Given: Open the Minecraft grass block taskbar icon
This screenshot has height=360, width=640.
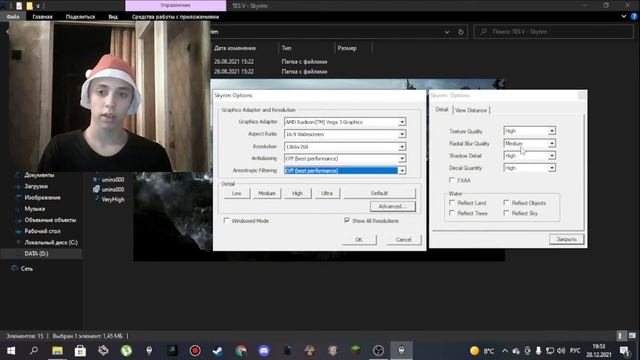Looking at the screenshot, I should (x=356, y=351).
